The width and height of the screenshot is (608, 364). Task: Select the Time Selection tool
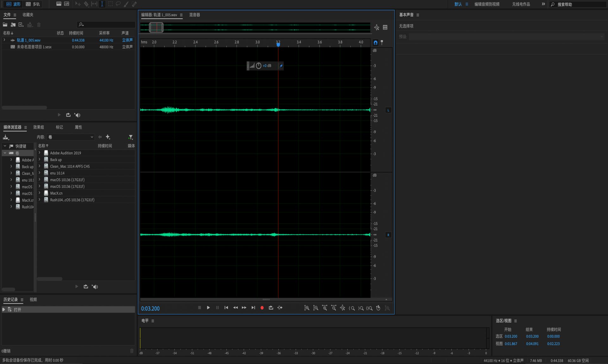pos(102,4)
